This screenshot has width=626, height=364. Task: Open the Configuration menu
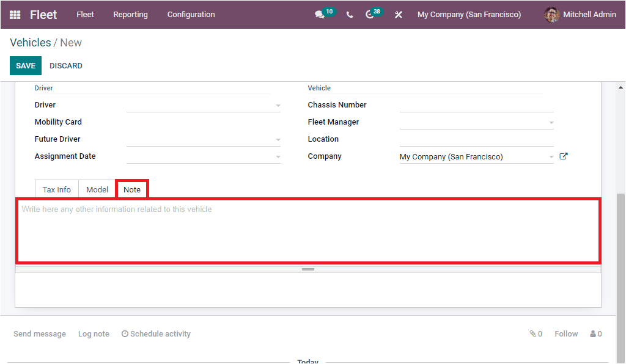[x=190, y=14]
